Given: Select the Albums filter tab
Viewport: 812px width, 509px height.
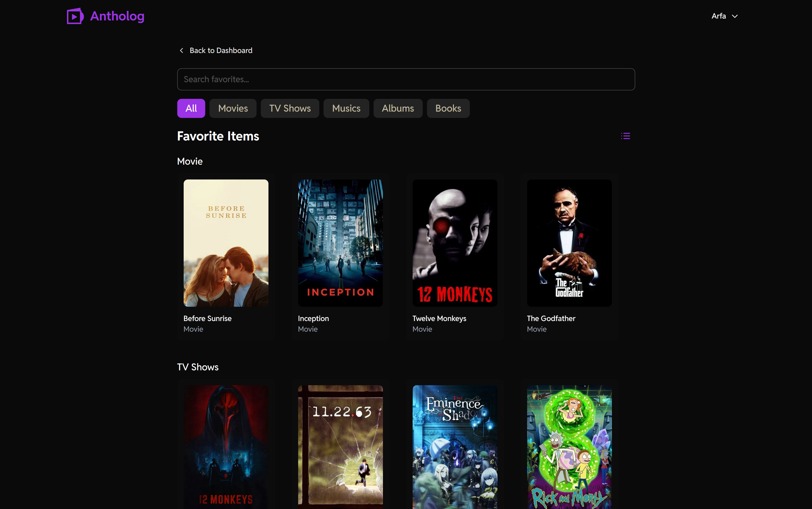Looking at the screenshot, I should click(398, 108).
